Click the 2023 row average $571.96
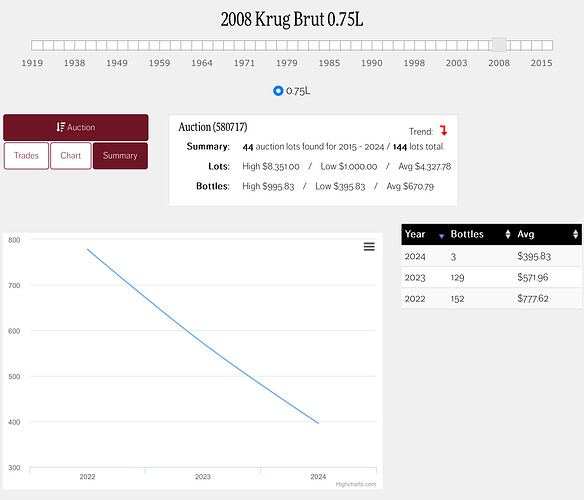 click(533, 277)
